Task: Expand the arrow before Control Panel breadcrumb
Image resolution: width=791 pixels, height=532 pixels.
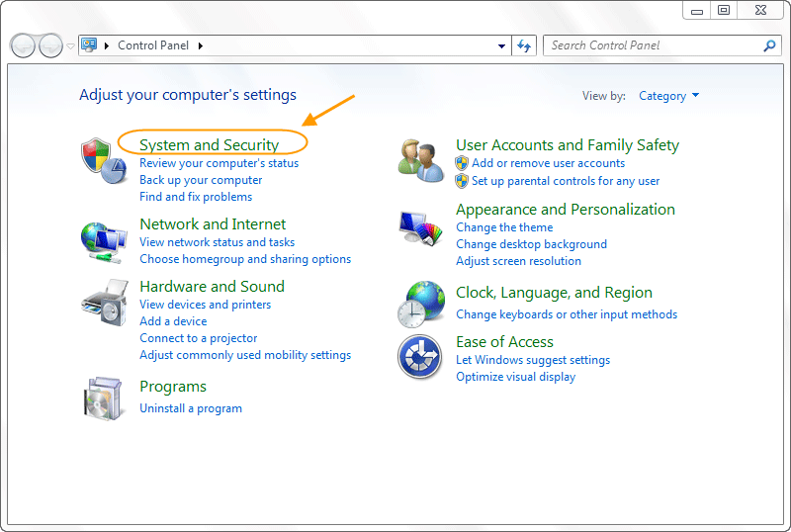Action: click(107, 45)
